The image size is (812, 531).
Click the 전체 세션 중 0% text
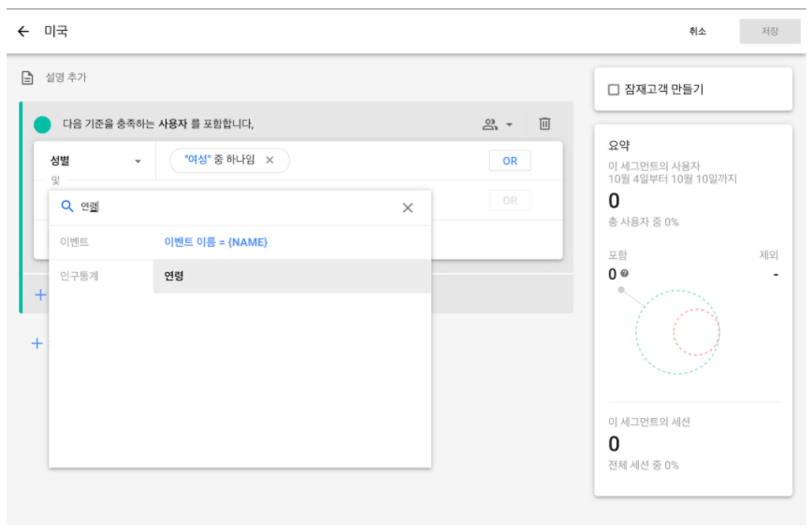click(x=644, y=466)
